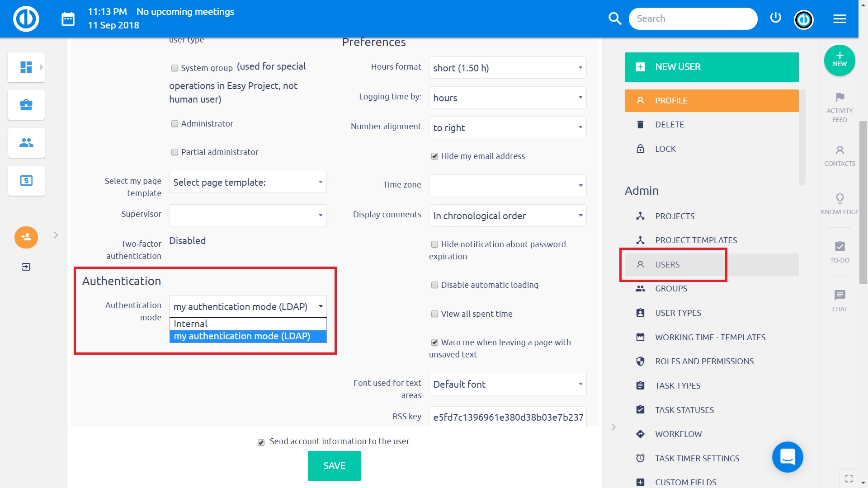Screen dimensions: 868x488
Task: Click the orange invite user icon
Action: coord(26,237)
